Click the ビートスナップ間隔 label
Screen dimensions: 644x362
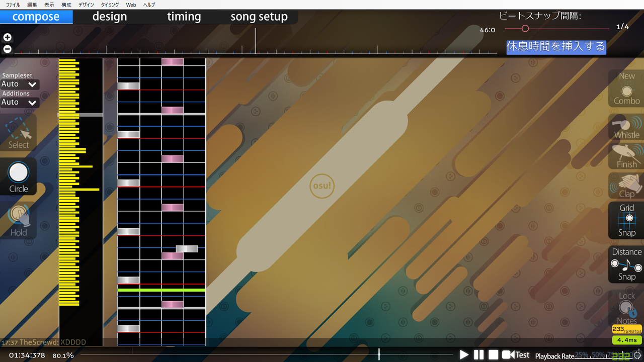(x=540, y=16)
